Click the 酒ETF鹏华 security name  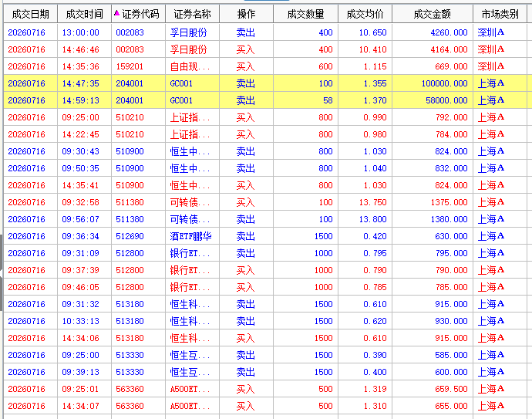190,236
